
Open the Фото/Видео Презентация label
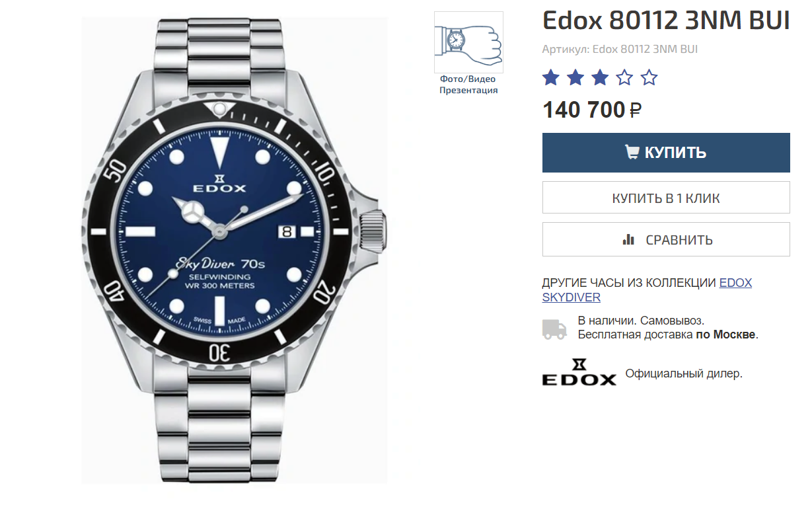point(468,85)
